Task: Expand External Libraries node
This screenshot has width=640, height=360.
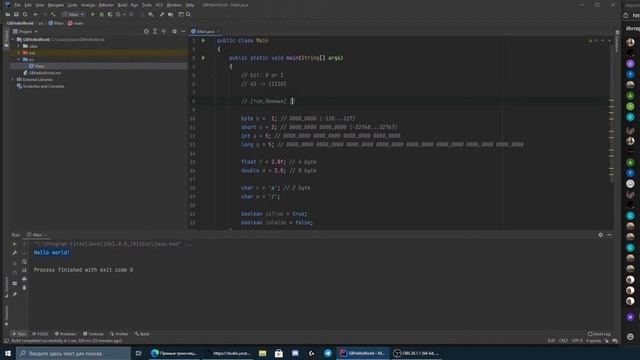Action: click(x=13, y=80)
